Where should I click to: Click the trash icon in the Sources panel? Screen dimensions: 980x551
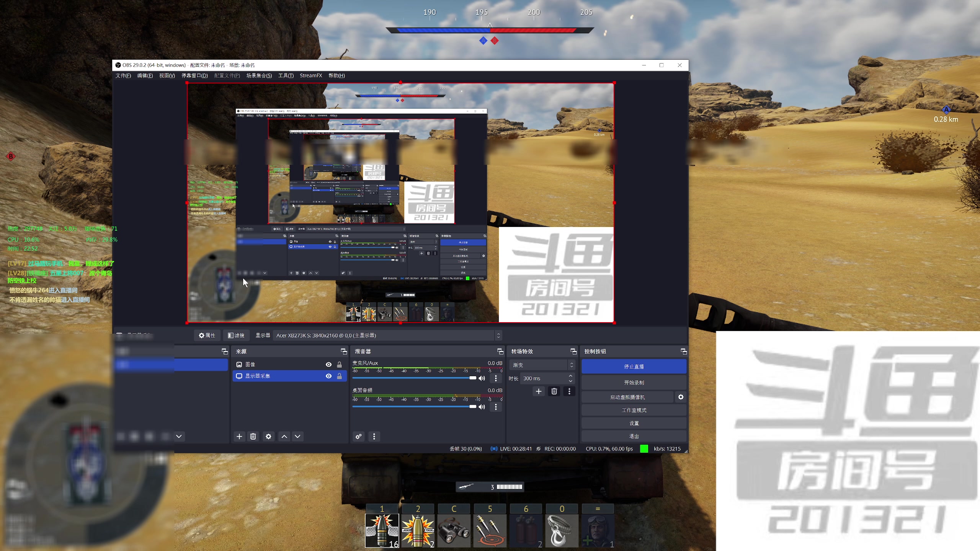(253, 437)
